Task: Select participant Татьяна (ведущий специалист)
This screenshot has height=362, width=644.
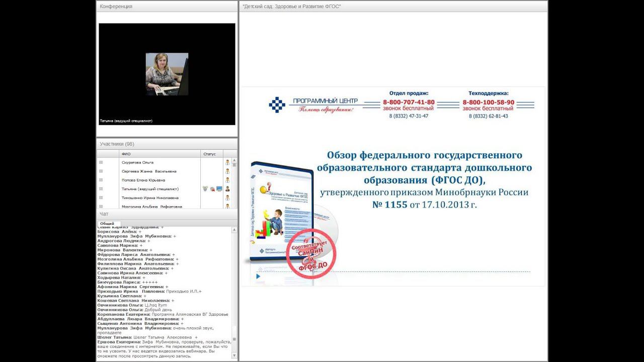Action: point(150,189)
